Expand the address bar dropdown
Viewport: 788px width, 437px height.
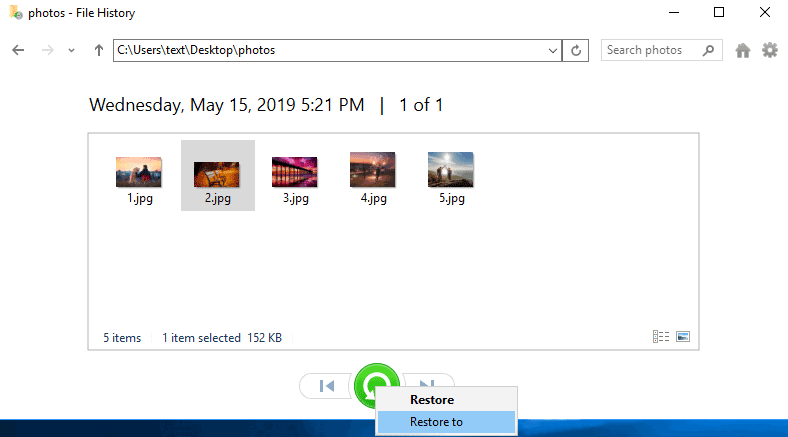tap(554, 50)
